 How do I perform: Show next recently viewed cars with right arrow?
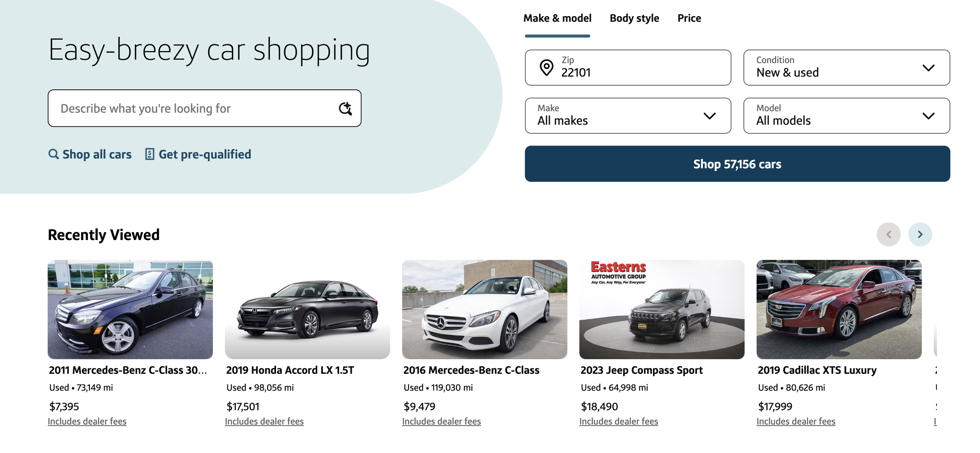click(920, 234)
